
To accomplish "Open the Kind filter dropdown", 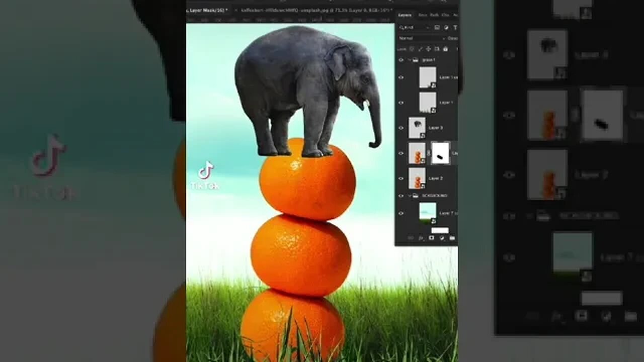I will (415, 27).
